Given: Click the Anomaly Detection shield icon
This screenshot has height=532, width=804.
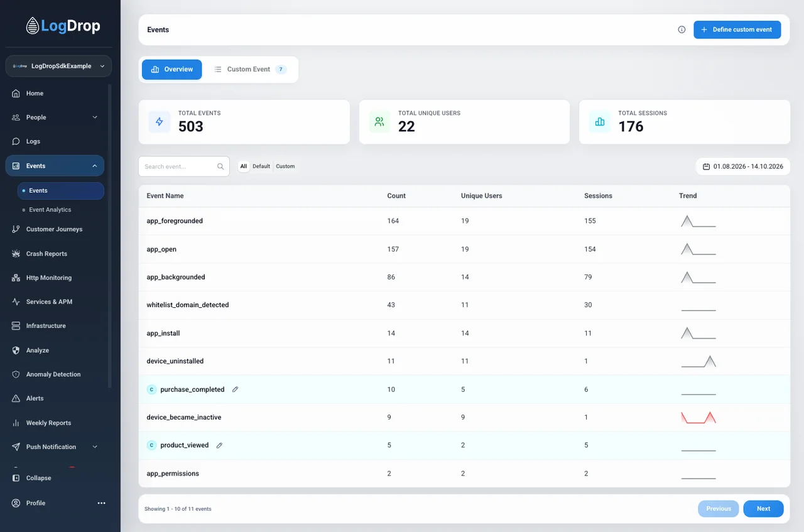Looking at the screenshot, I should (x=16, y=374).
